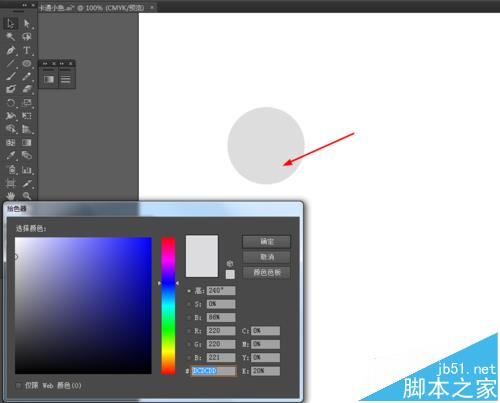Click the C field showing 0%
This screenshot has width=500, height=403.
[265, 331]
